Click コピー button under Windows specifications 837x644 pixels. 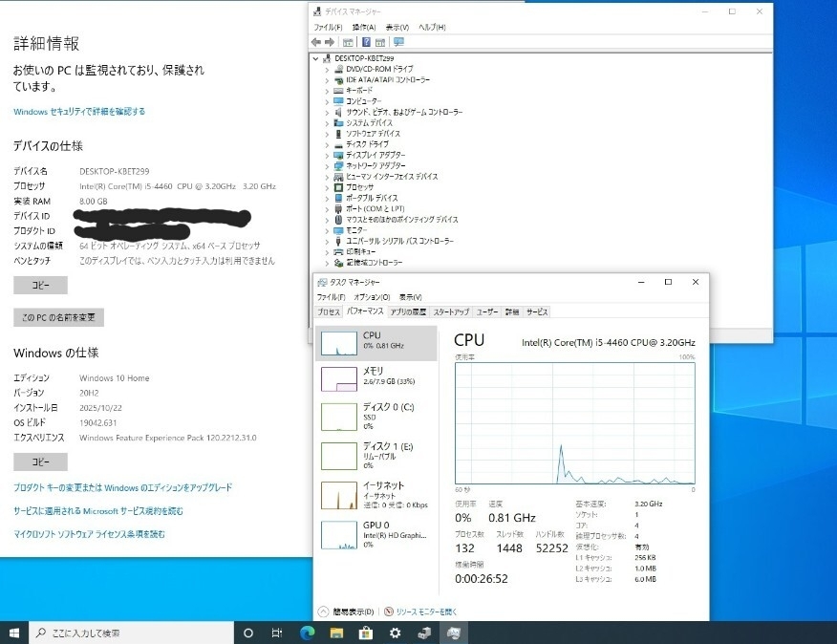pyautogui.click(x=40, y=462)
